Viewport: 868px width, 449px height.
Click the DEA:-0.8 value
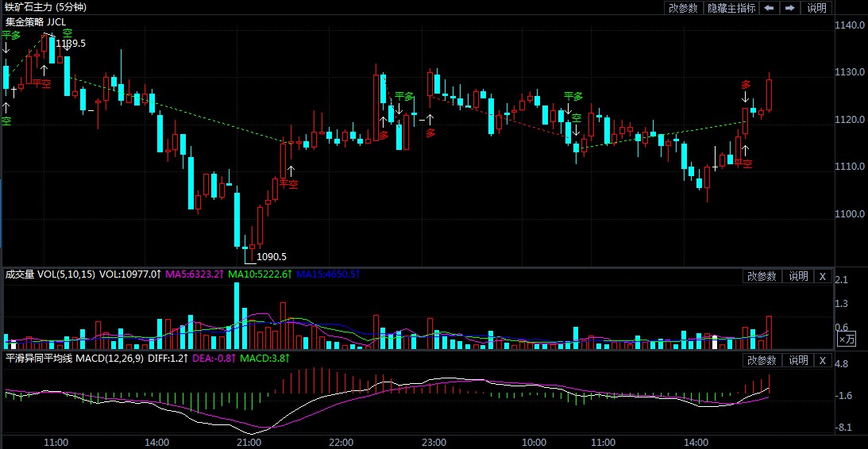(x=214, y=359)
